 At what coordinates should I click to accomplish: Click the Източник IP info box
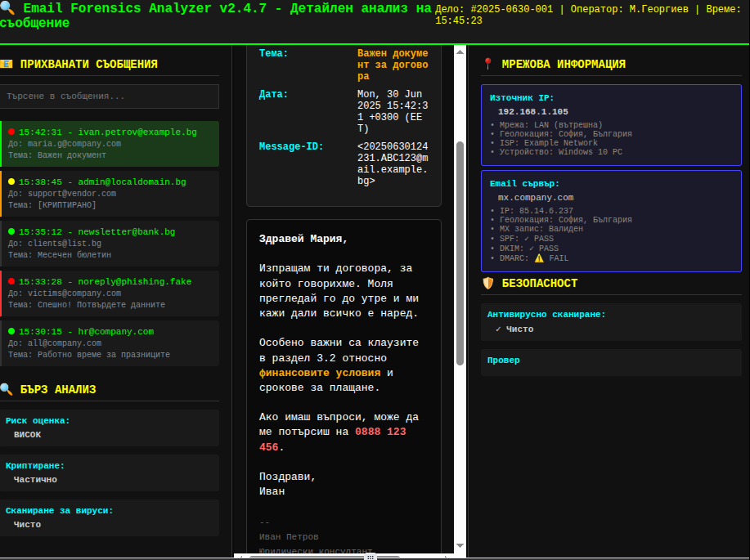[x=611, y=125]
